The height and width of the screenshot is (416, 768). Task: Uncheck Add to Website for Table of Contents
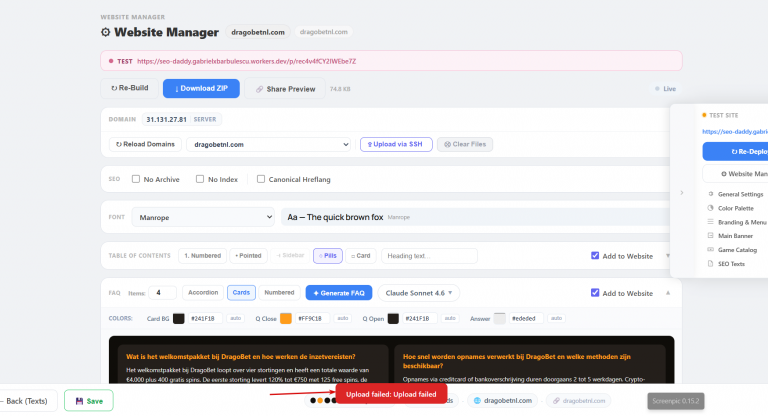(595, 255)
